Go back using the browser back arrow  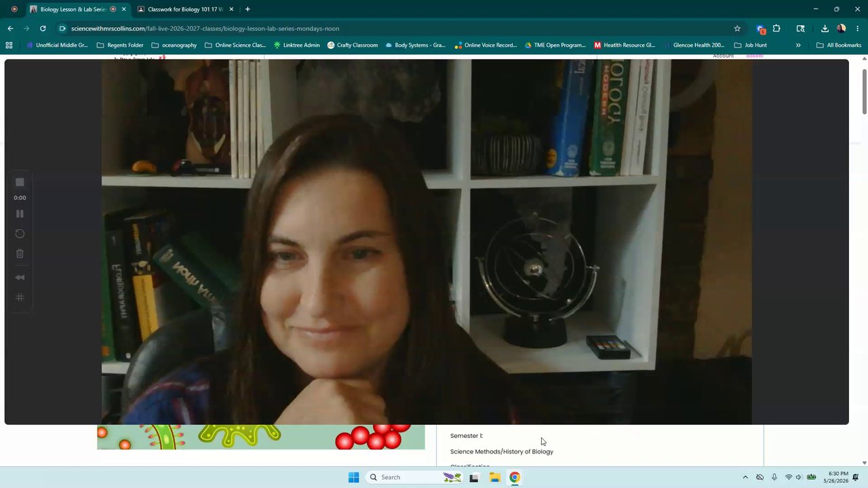coord(10,28)
